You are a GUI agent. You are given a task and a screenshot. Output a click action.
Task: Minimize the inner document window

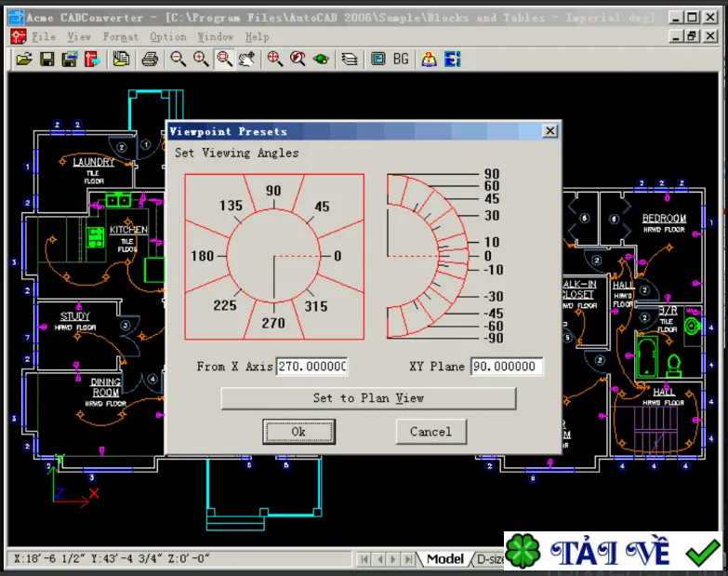pyautogui.click(x=676, y=35)
